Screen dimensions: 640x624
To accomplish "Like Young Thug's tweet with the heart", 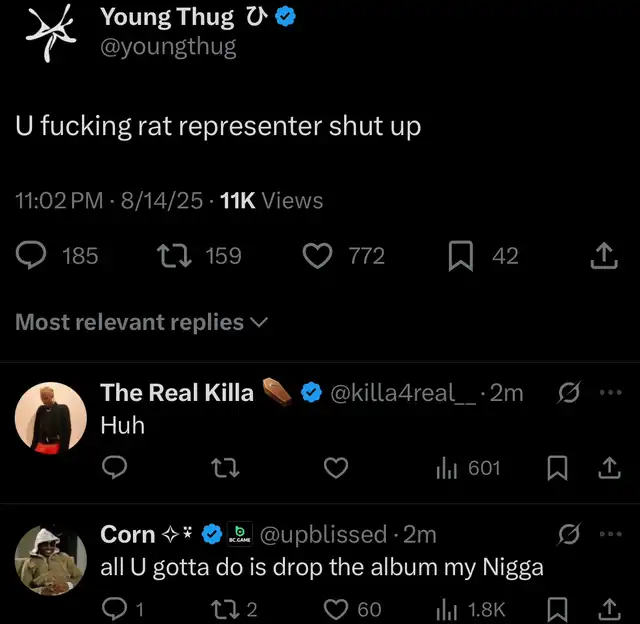I will pyautogui.click(x=317, y=256).
